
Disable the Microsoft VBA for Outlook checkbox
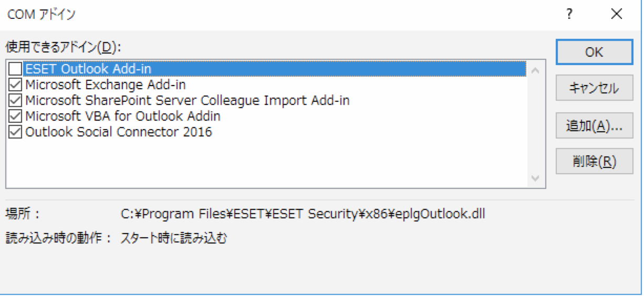(x=16, y=116)
